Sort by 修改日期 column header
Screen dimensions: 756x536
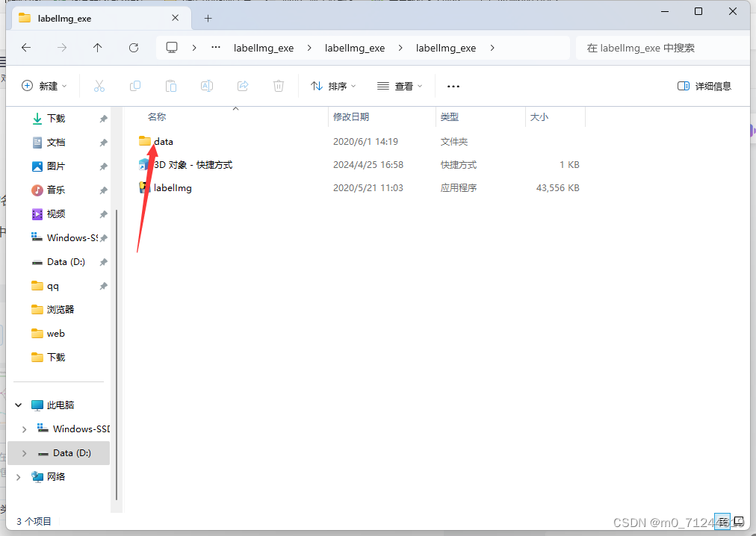point(351,117)
